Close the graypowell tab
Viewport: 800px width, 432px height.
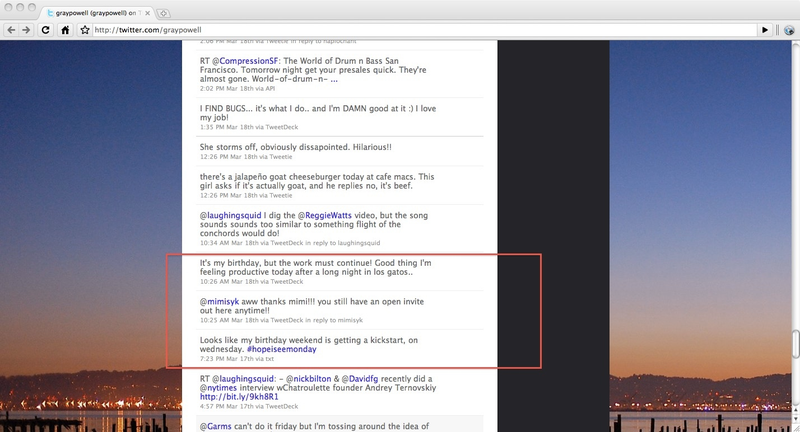147,13
